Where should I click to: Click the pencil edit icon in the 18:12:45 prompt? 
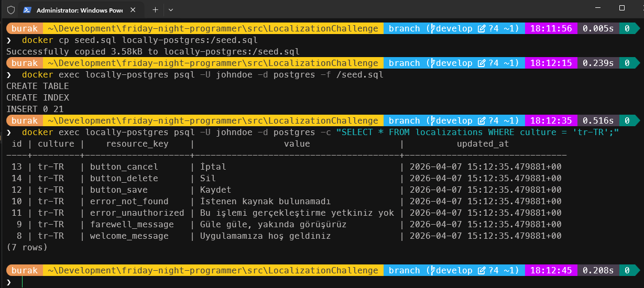[482, 271]
